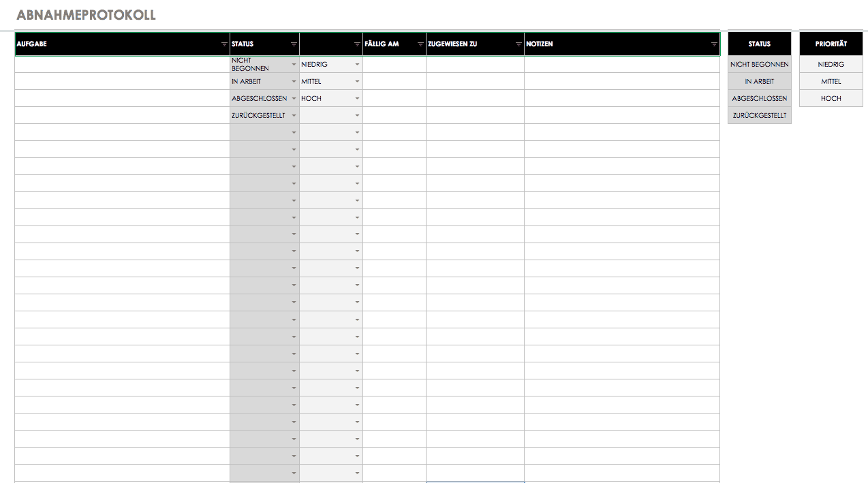Click the NOTIZEN cell in the HOCH row
868x483 pixels.
(622, 99)
